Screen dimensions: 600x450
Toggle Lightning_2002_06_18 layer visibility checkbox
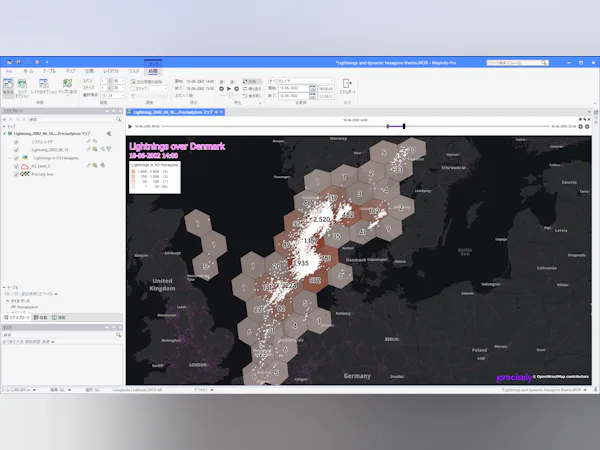pos(16,150)
